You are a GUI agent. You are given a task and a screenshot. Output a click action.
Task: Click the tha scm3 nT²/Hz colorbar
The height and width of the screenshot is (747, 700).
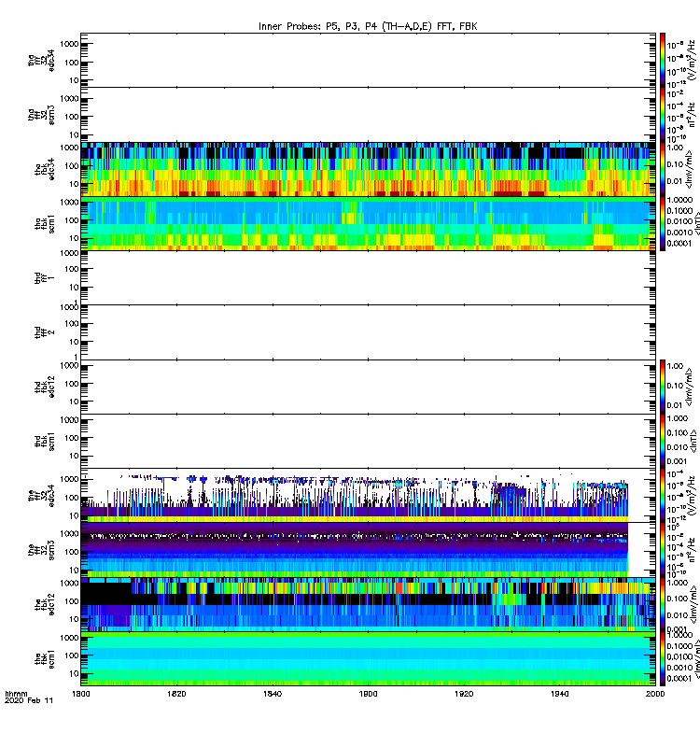[x=663, y=115]
